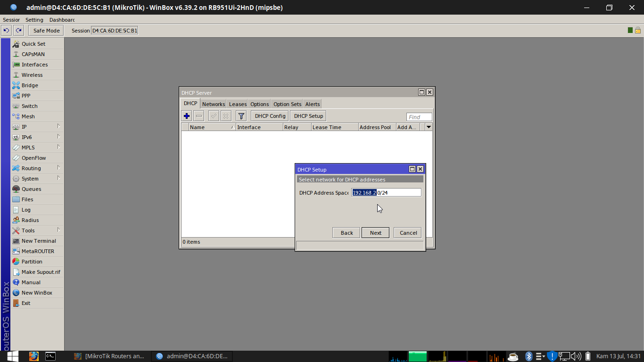Open Radius settings

point(37,220)
